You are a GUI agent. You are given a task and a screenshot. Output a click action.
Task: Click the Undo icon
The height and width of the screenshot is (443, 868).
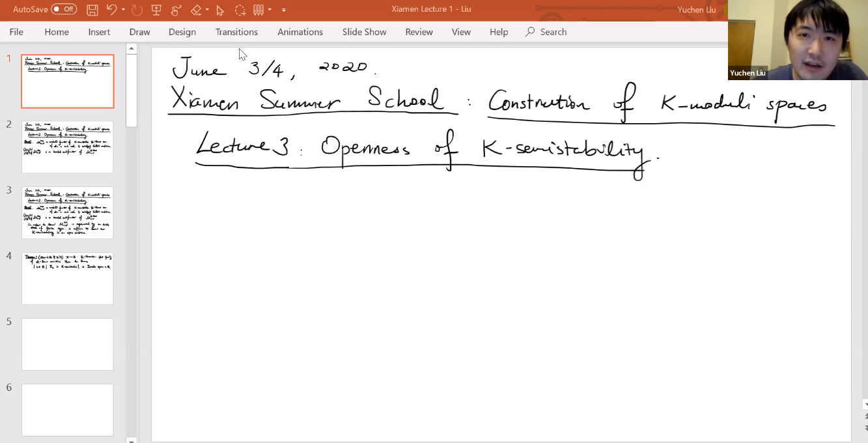[111, 10]
